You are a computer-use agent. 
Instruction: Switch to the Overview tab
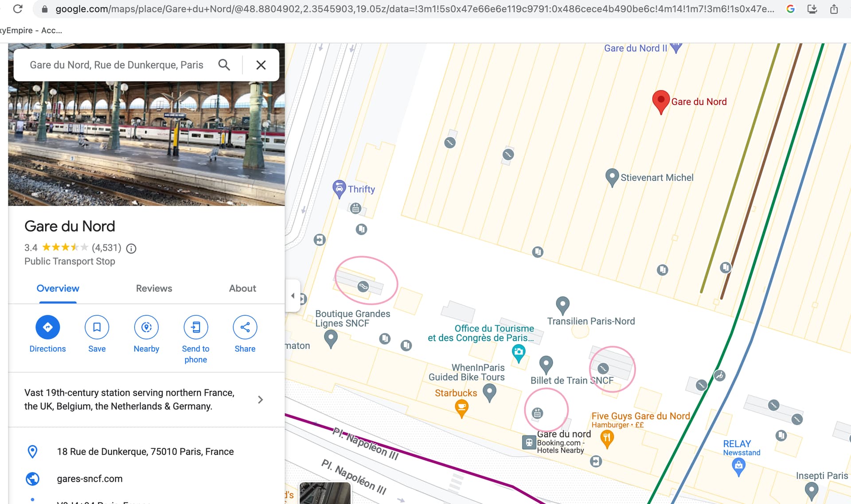pyautogui.click(x=58, y=288)
